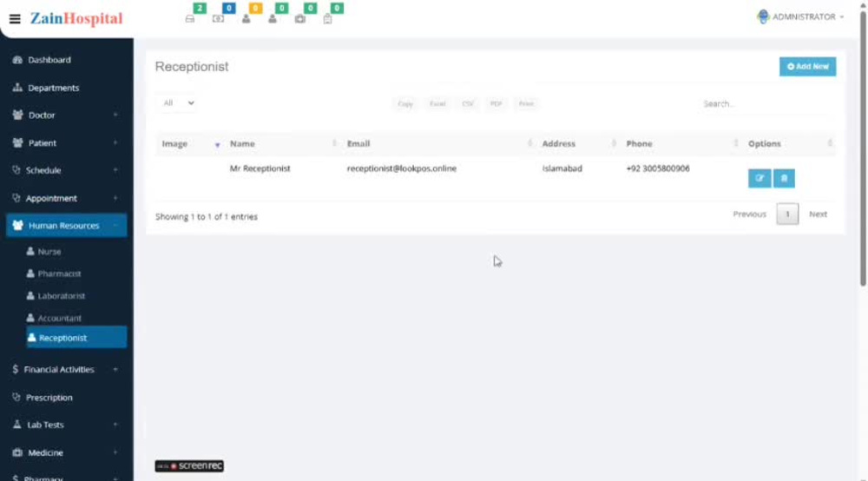Screen dimensions: 868x481
Task: Click the ZainHospital logo
Action: coord(76,18)
